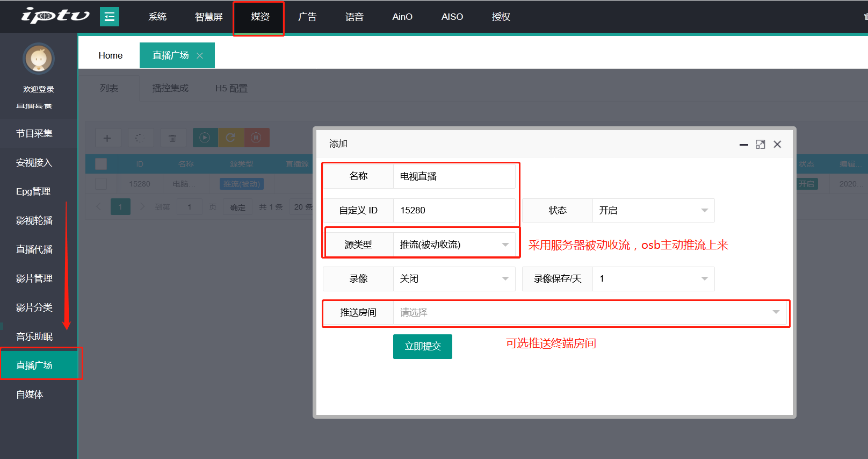Open the 推送房间 dropdown
This screenshot has width=868, height=459.
pos(590,312)
